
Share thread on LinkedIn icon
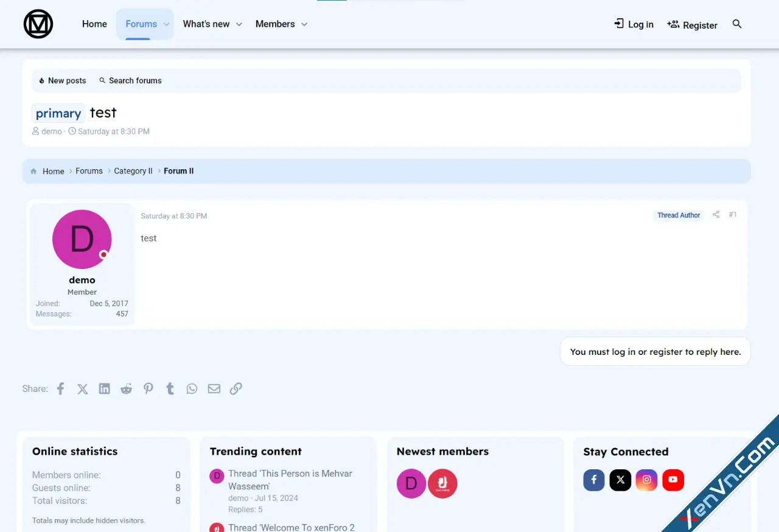coord(105,388)
